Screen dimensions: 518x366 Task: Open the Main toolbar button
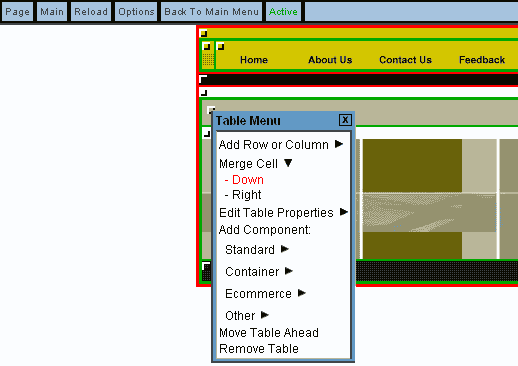52,12
